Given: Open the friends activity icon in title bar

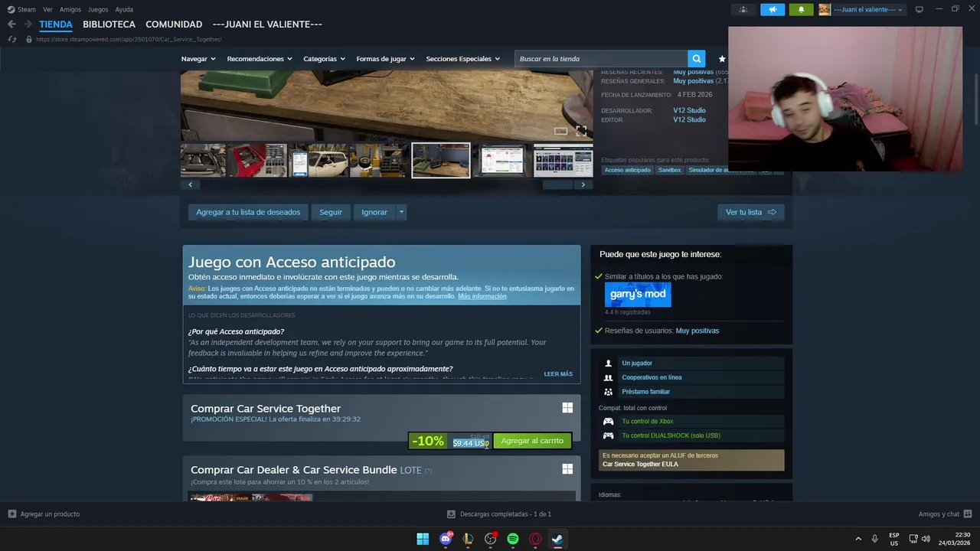Looking at the screenshot, I should [743, 9].
